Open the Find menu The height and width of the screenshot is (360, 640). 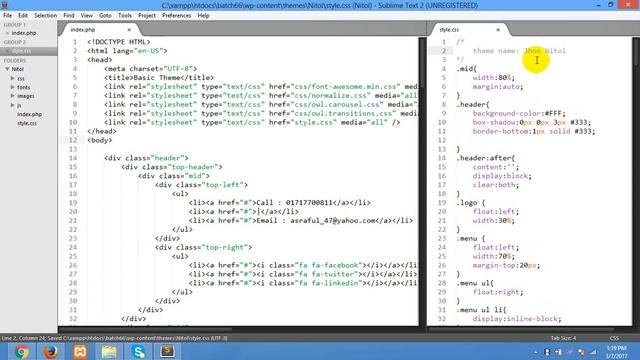coord(69,16)
